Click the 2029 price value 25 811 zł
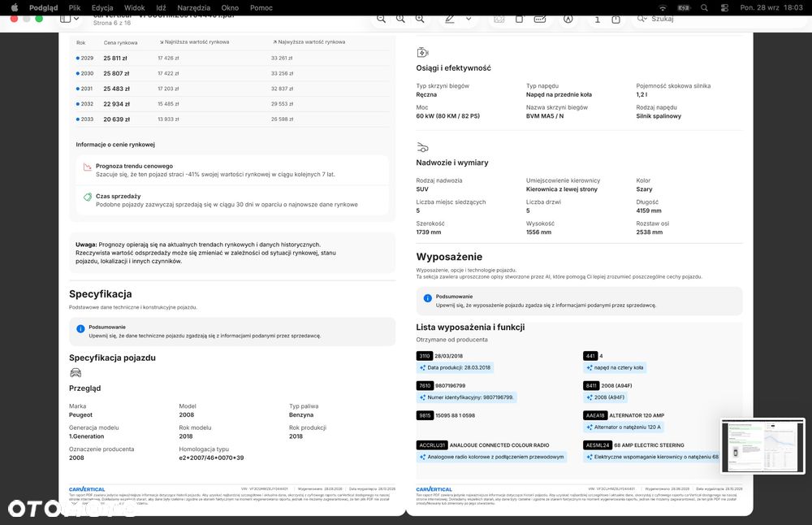Screen dimensions: 812x525 pos(115,58)
